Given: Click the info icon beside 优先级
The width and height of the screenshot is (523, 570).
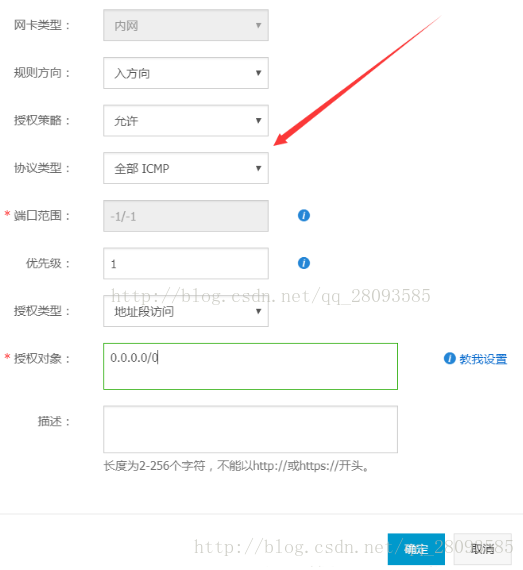Looking at the screenshot, I should (304, 263).
